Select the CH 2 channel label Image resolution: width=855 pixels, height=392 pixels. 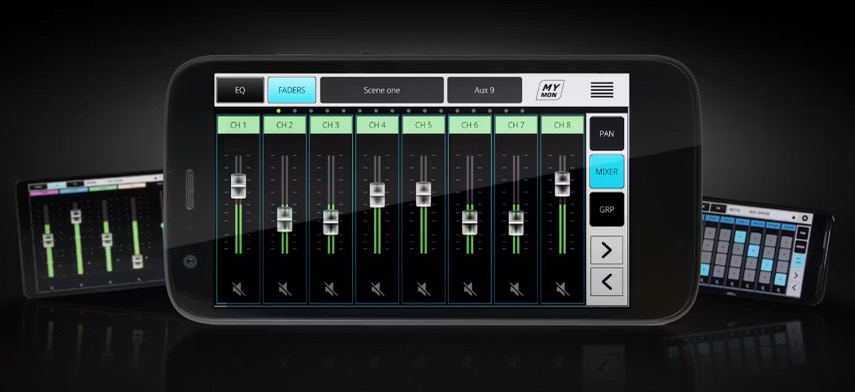(x=285, y=125)
